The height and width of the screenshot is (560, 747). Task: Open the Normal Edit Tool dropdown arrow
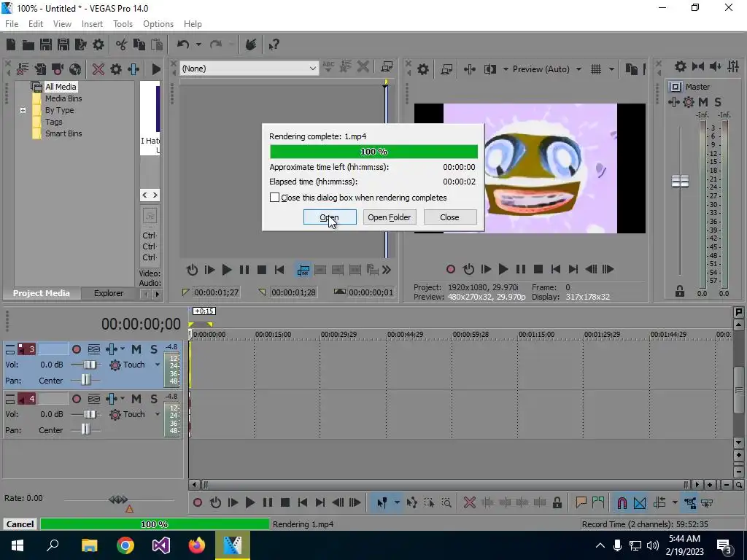[x=396, y=503]
